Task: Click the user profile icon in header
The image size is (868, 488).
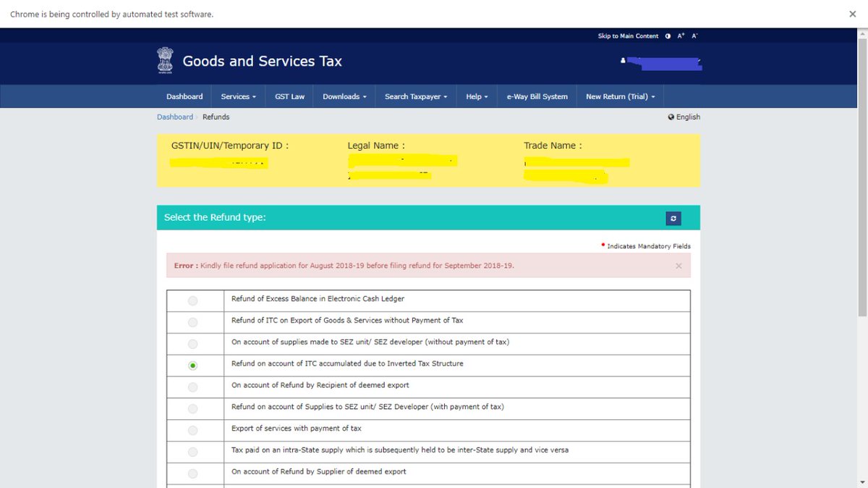Action: [622, 61]
